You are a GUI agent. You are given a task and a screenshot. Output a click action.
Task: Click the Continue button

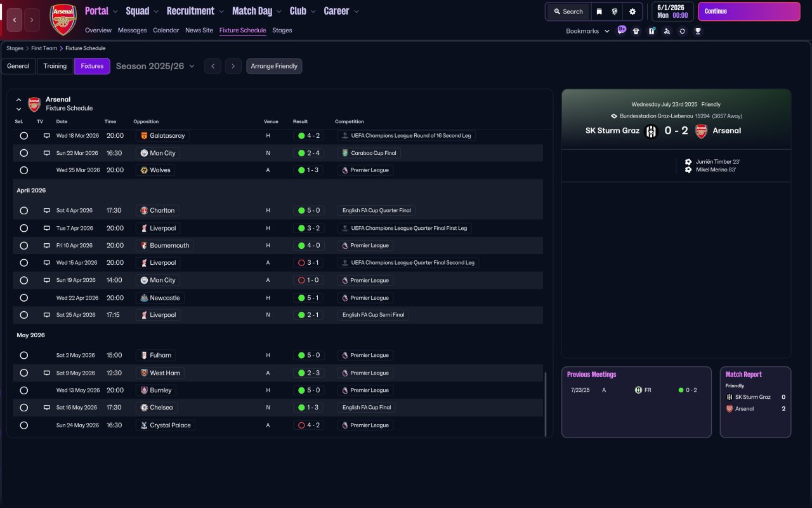click(x=749, y=11)
